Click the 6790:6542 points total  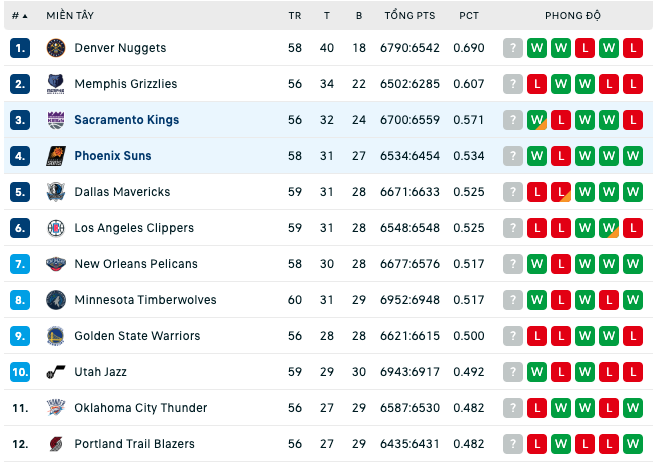click(x=410, y=48)
